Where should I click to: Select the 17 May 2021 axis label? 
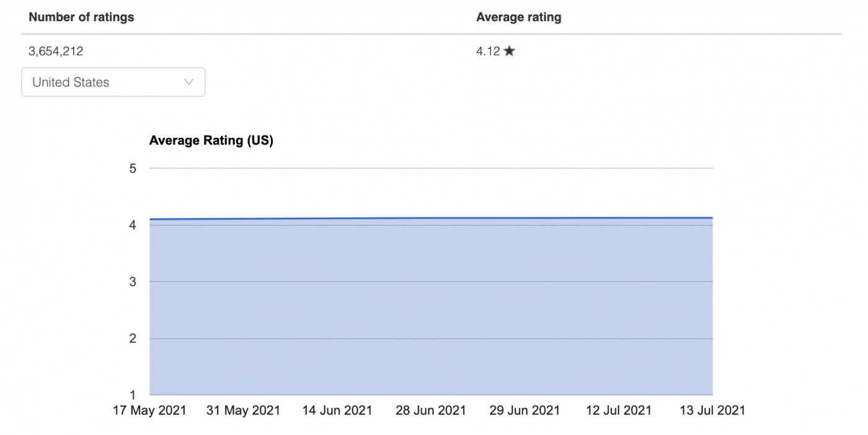[149, 410]
